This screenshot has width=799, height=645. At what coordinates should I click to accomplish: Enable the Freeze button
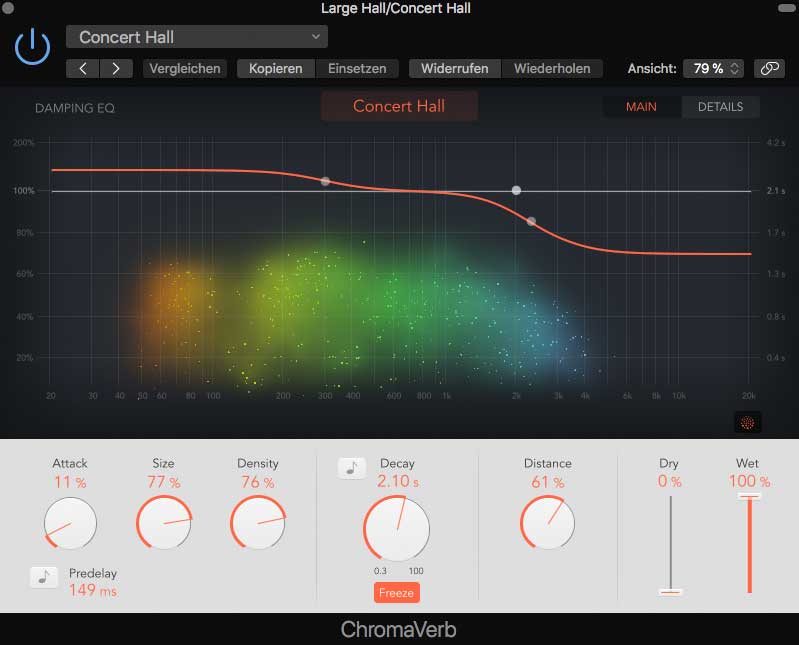click(x=396, y=593)
